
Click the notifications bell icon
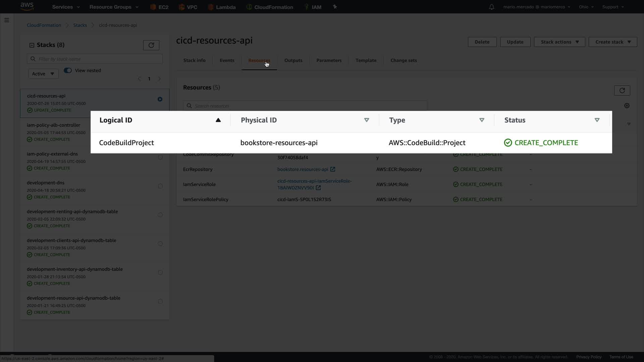491,7
